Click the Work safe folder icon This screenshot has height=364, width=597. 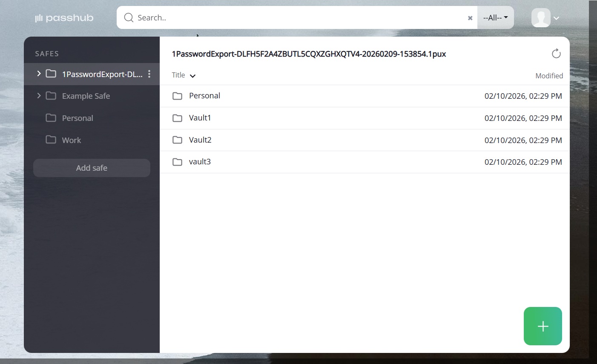pos(51,140)
